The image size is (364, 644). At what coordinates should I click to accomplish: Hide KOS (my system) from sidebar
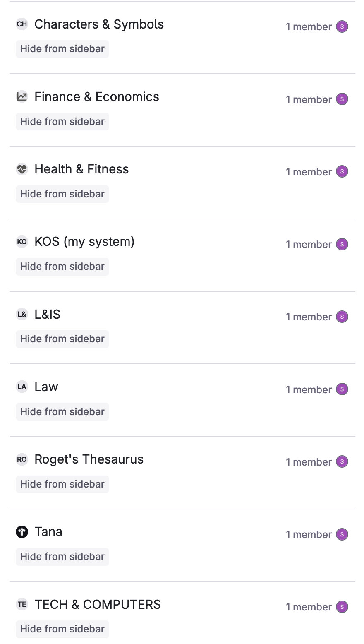tap(62, 267)
